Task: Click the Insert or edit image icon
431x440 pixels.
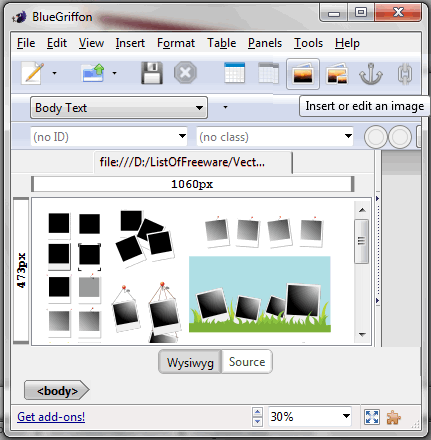Action: (x=303, y=74)
